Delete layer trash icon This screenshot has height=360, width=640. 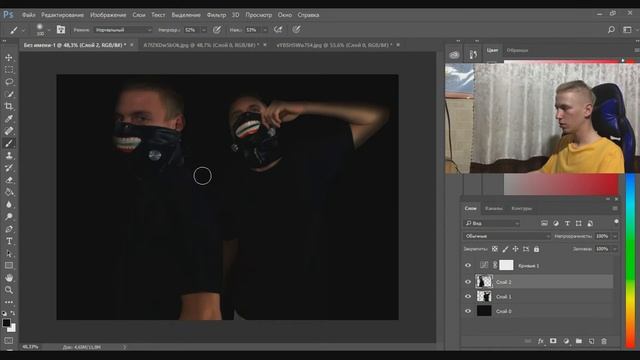coord(604,341)
